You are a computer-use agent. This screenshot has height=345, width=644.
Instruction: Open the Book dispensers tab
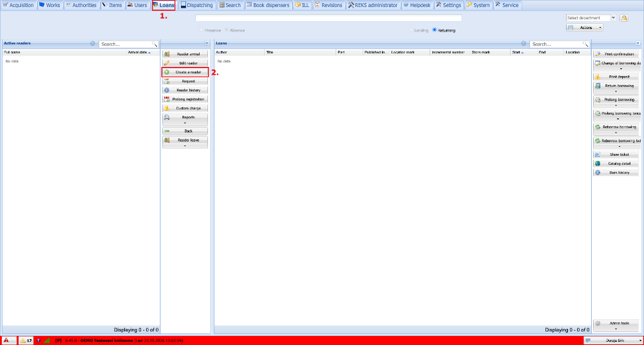click(x=268, y=5)
